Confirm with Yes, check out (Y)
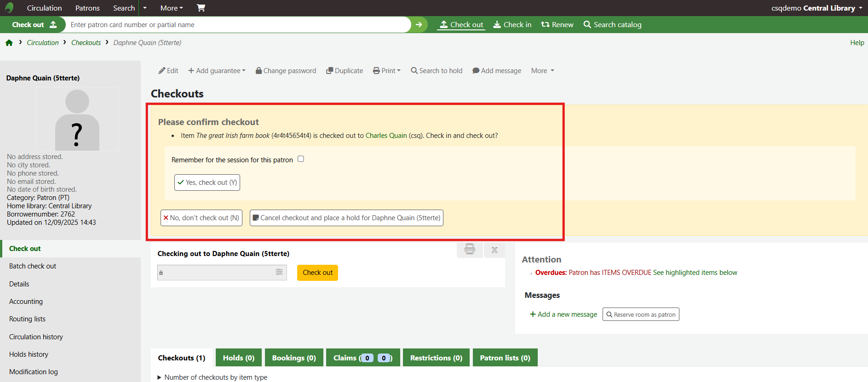This screenshot has height=382, width=868. point(207,182)
